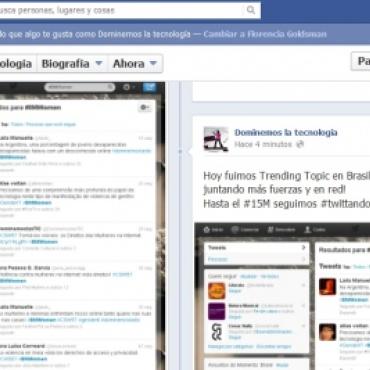The width and height of the screenshot is (370, 370).
Task: Click the public globe icon beside timestamp
Action: click(300, 144)
